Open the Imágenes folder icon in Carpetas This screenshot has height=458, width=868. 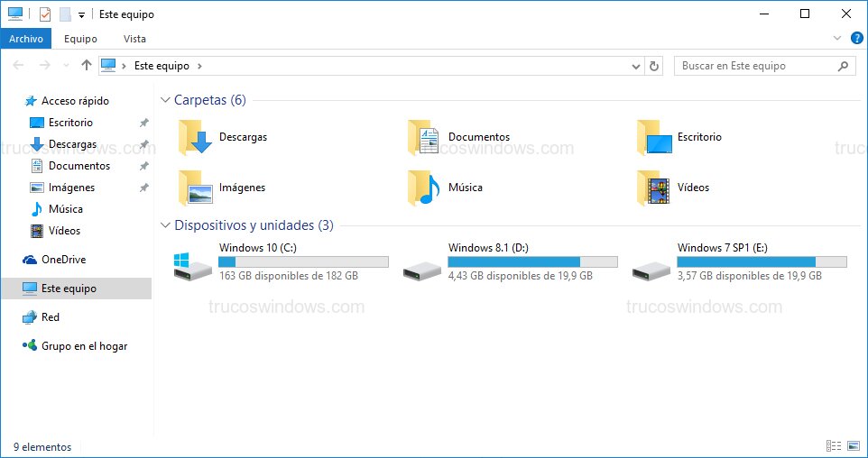[x=195, y=188]
